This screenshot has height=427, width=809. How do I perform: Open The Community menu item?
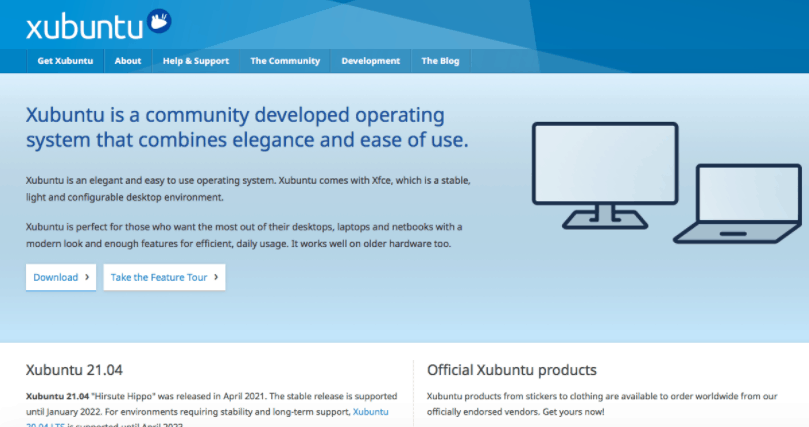coord(285,61)
